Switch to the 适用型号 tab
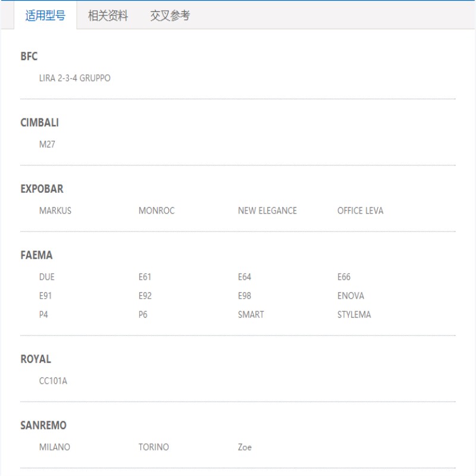This screenshot has height=476, width=476. 45,15
